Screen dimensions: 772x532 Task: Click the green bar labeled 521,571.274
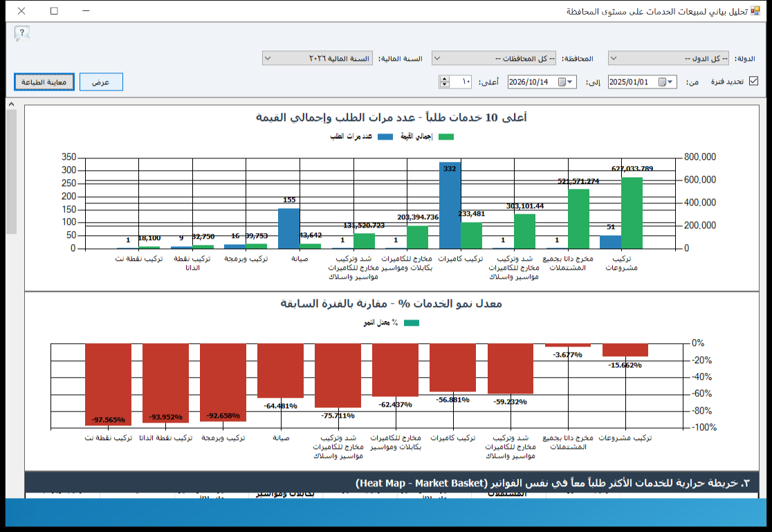(578, 219)
